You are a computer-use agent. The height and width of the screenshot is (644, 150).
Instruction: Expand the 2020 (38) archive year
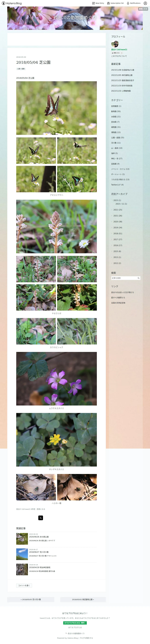coord(112,221)
